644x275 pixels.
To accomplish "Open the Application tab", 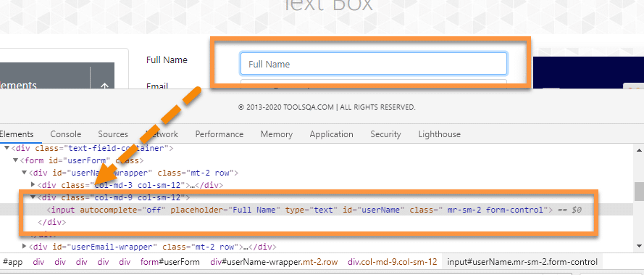I will (x=332, y=134).
